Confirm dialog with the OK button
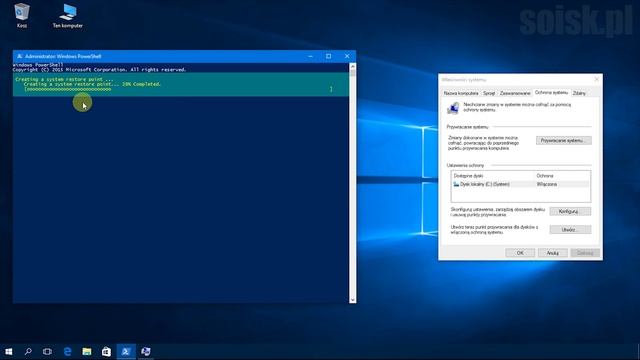The height and width of the screenshot is (360, 640). (520, 253)
